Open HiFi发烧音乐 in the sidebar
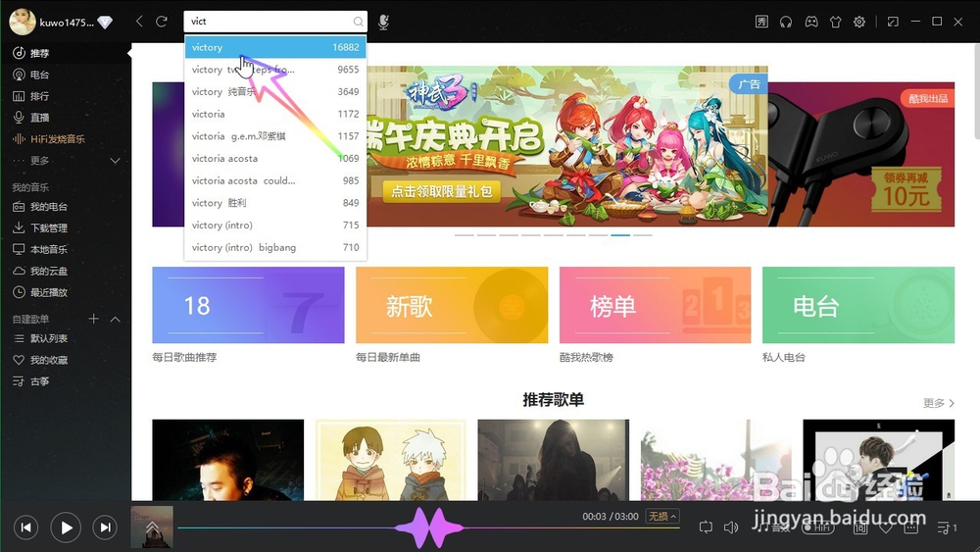The height and width of the screenshot is (552, 980). (65, 139)
